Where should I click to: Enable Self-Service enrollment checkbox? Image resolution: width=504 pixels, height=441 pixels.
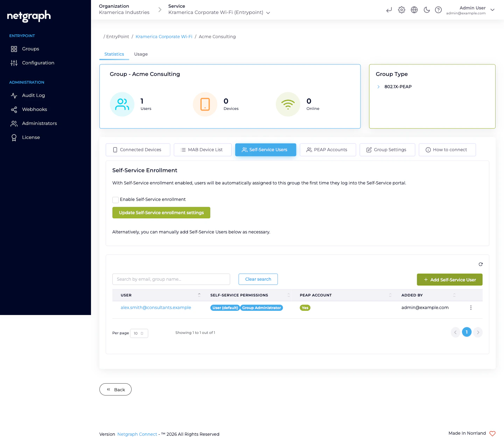point(115,200)
